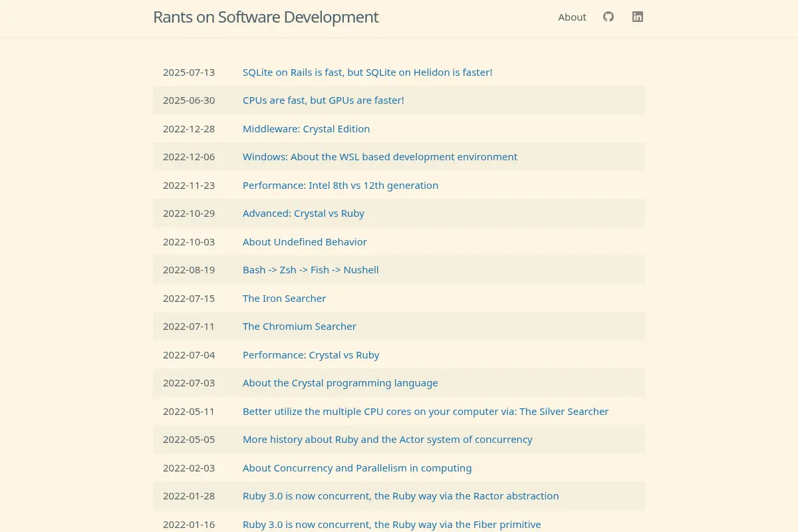Click the date 2022-01-16
Viewport: 798px width, 532px height.
pyautogui.click(x=189, y=524)
